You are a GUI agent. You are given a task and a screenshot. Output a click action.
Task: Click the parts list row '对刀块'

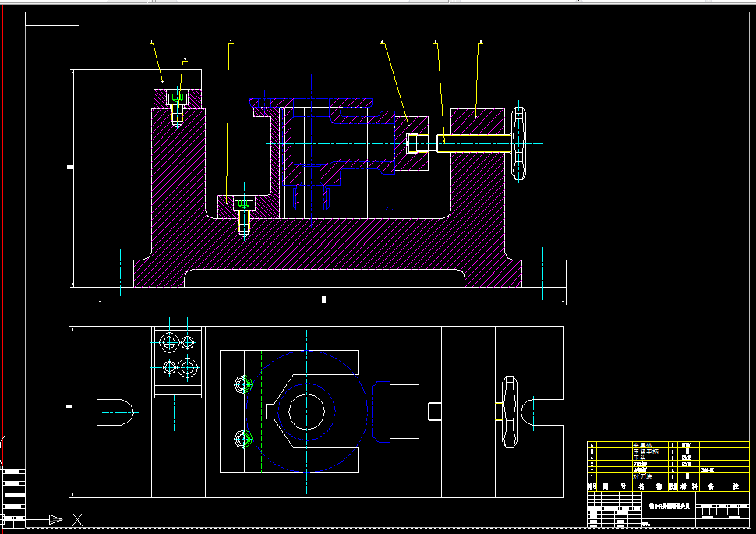668,476
